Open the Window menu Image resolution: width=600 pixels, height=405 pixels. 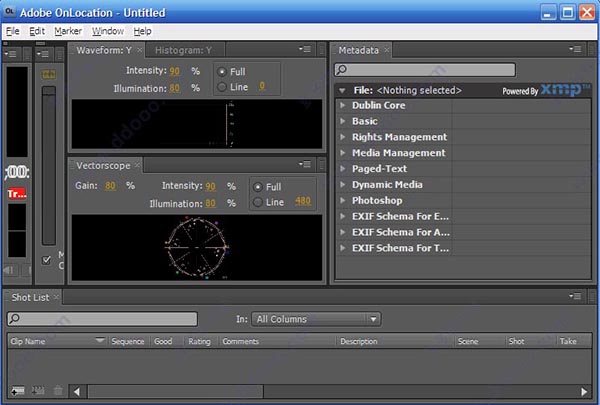108,31
